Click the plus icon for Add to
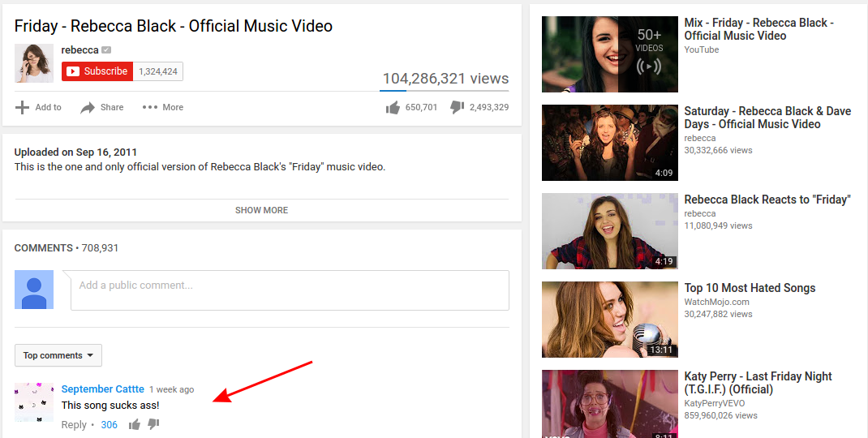 click(22, 107)
